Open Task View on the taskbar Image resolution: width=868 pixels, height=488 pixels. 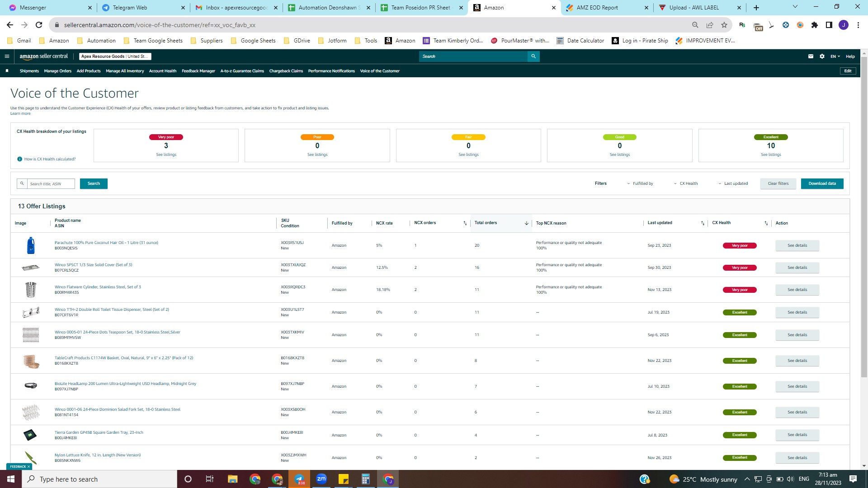click(x=210, y=479)
